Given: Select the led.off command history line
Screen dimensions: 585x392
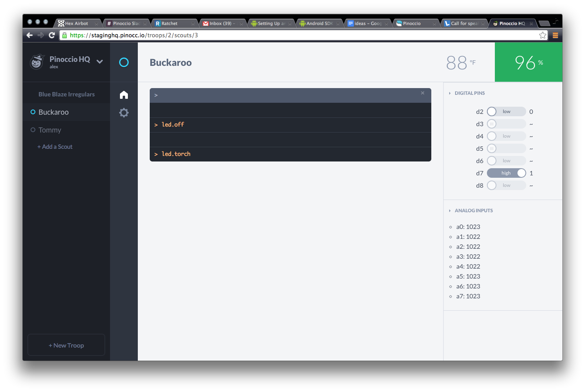Looking at the screenshot, I should coord(290,125).
